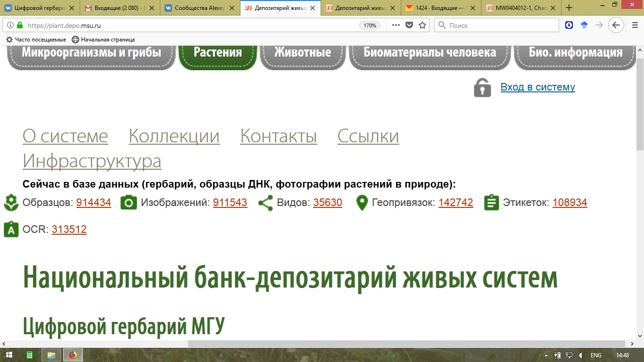Open the Pocket save icon
Viewport: 644px width, 362px height.
click(x=409, y=25)
